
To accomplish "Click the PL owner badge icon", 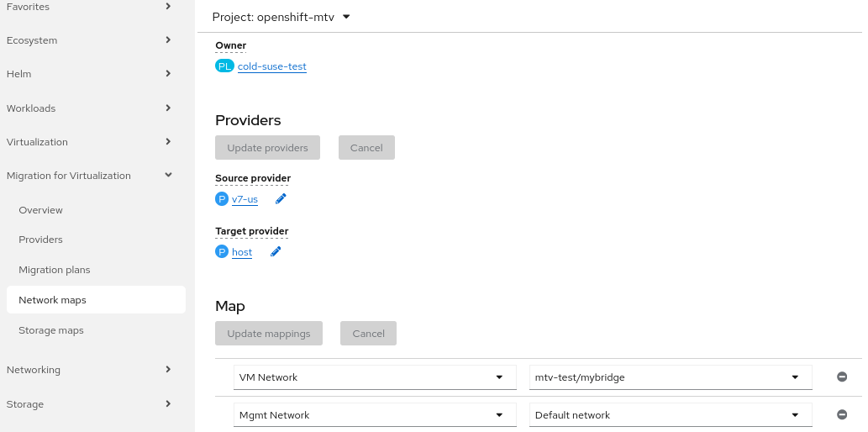I will tap(224, 66).
